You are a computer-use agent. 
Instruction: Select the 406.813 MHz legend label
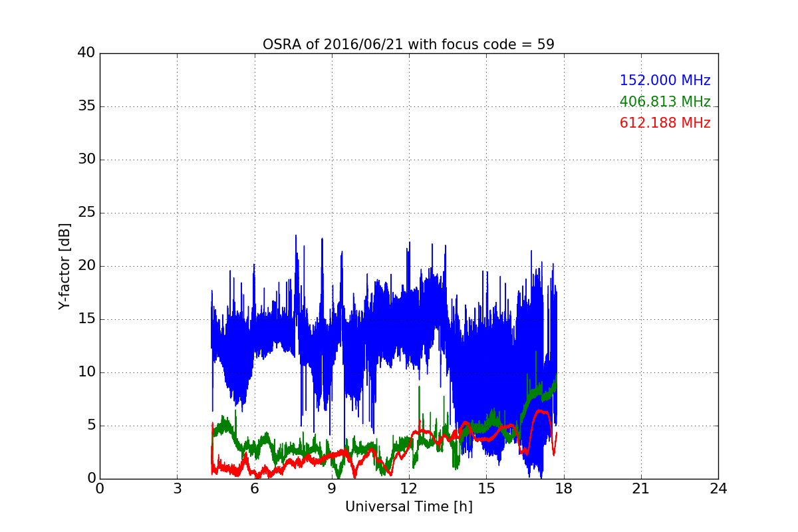(x=665, y=102)
